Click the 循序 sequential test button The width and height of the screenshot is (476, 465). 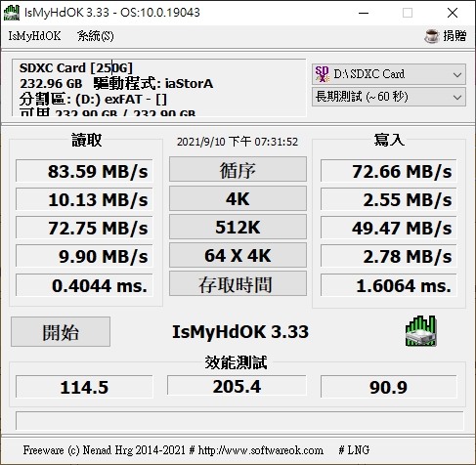(x=238, y=169)
